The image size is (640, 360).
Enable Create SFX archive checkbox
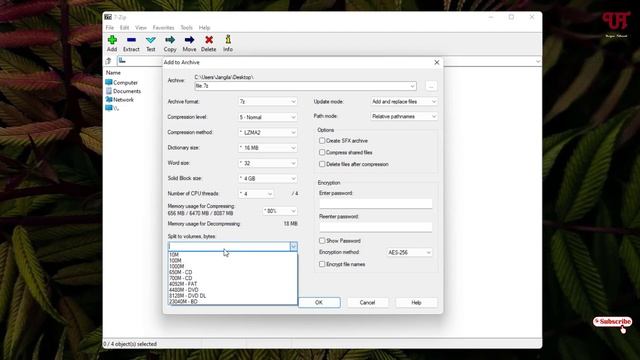pos(322,140)
